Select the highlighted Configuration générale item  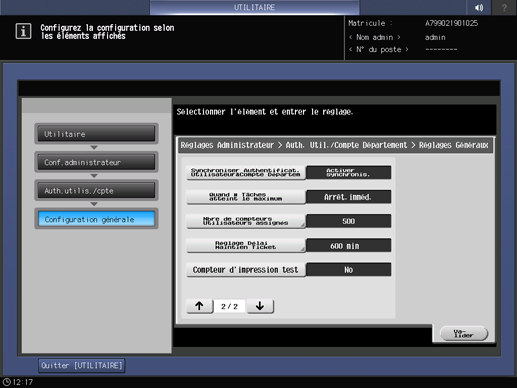coord(96,219)
